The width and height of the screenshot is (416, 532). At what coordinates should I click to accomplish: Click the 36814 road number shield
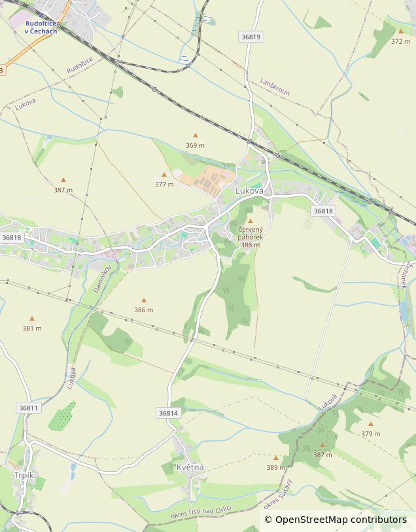169,413
